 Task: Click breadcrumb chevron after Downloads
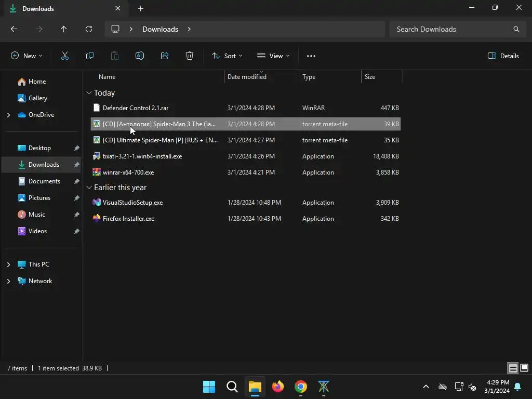189,29
